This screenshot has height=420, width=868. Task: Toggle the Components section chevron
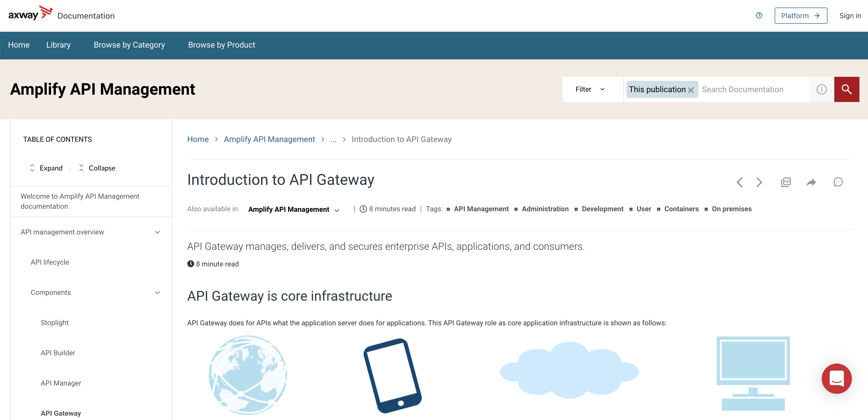pos(157,293)
